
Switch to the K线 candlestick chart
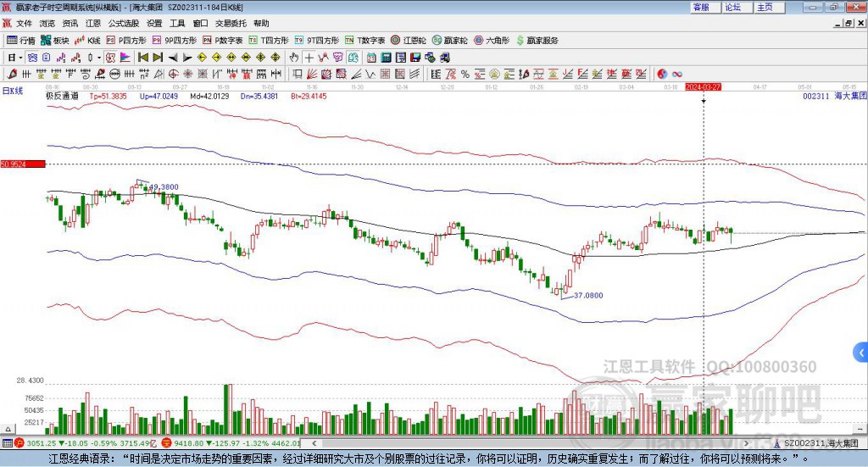87,41
